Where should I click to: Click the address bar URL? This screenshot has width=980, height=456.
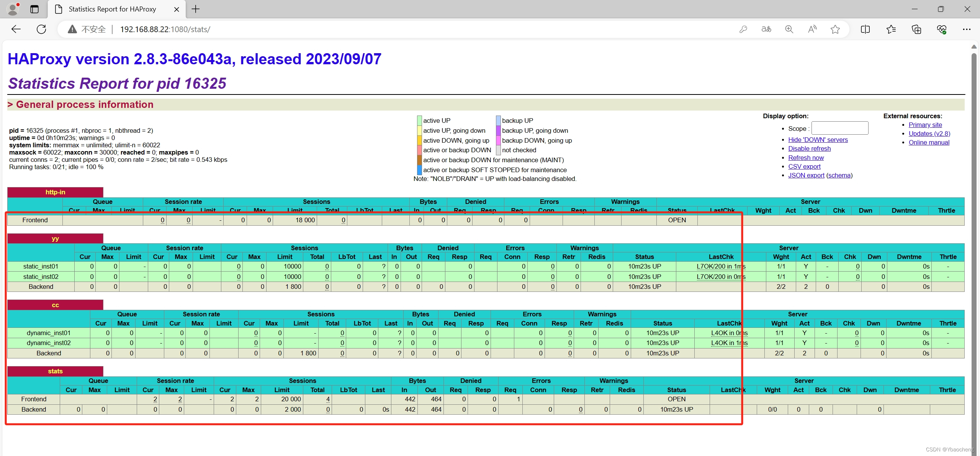(x=165, y=29)
